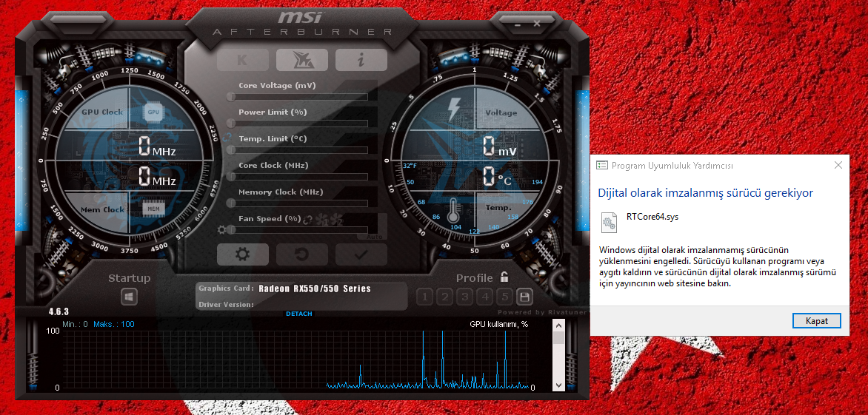Select profile slot 3
Image resolution: width=868 pixels, height=415 pixels.
click(464, 297)
